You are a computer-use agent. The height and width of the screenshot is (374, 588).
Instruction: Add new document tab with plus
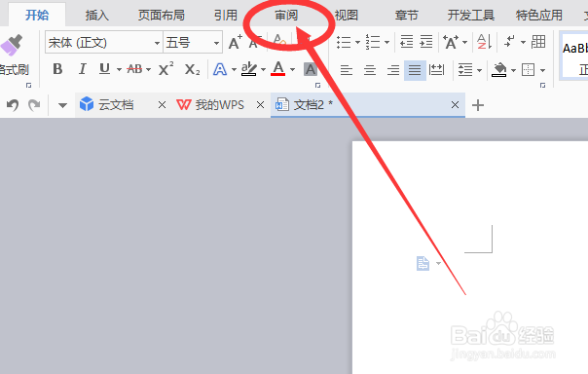[x=478, y=105]
